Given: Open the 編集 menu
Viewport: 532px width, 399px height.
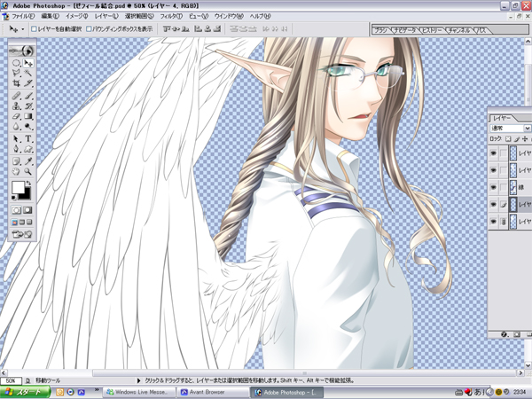Looking at the screenshot, I should tap(51, 16).
